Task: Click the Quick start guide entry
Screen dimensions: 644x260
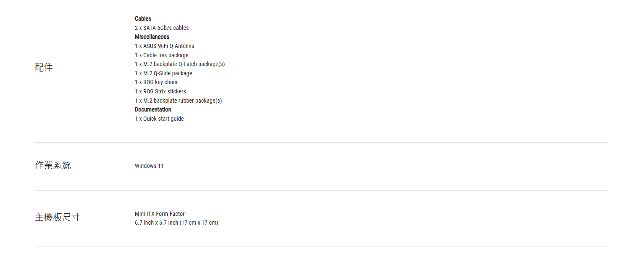Action: pyautogui.click(x=159, y=119)
